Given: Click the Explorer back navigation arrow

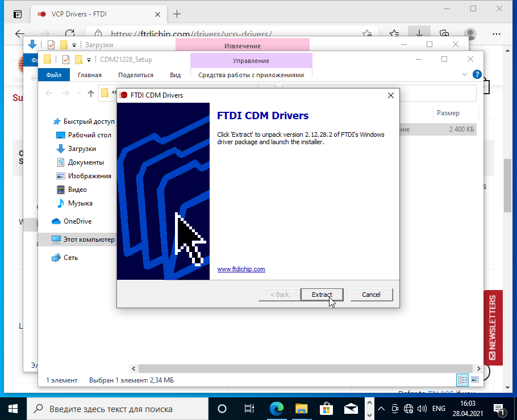Looking at the screenshot, I should tap(49, 93).
